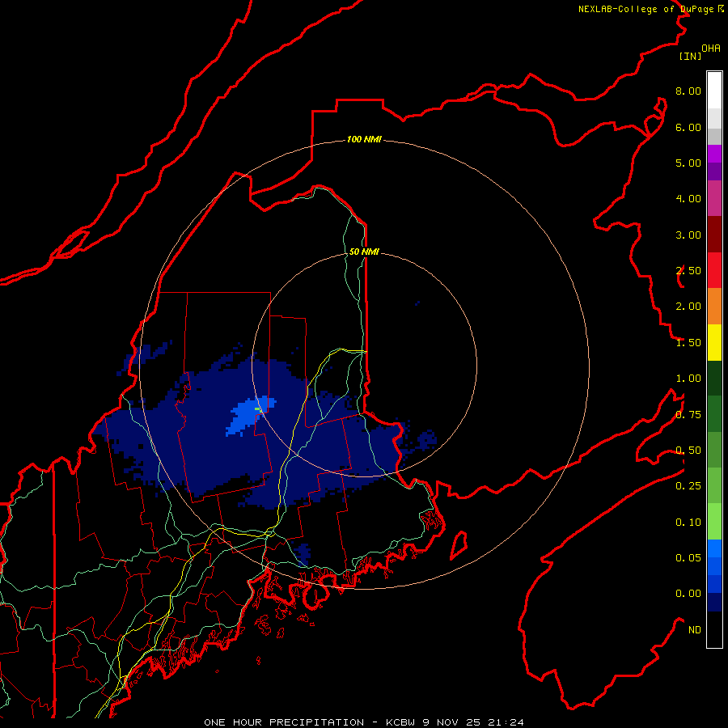Click the orange legend swatch near 2.00
728x728 pixels.
click(x=714, y=306)
